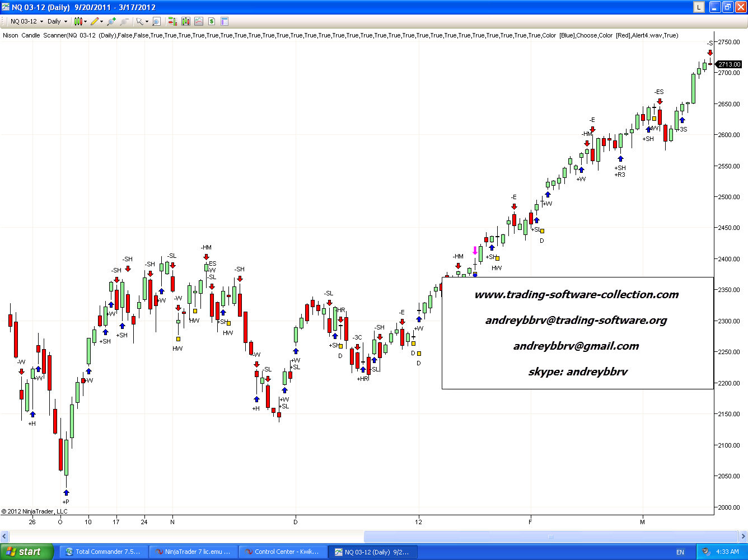Viewport: 748px width, 560px height.
Task: Open the chart trader icon
Action: (172, 21)
